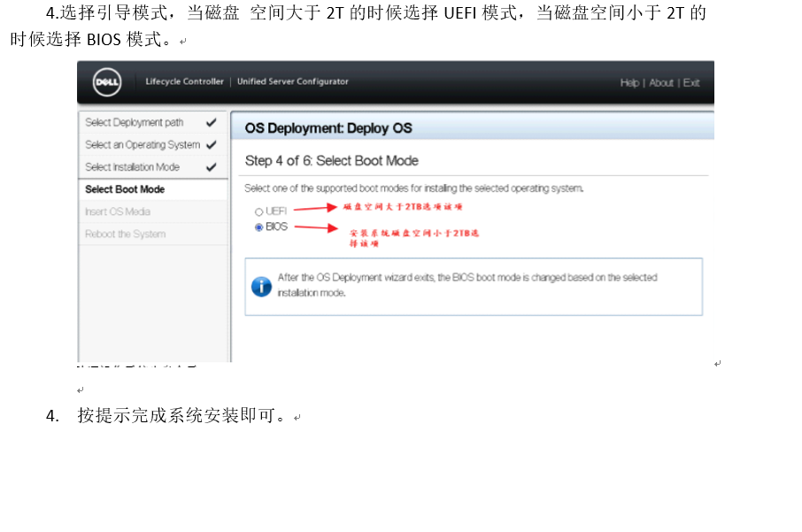This screenshot has height=532, width=802.
Task: Click the Step 4 of 6 heading
Action: [331, 161]
